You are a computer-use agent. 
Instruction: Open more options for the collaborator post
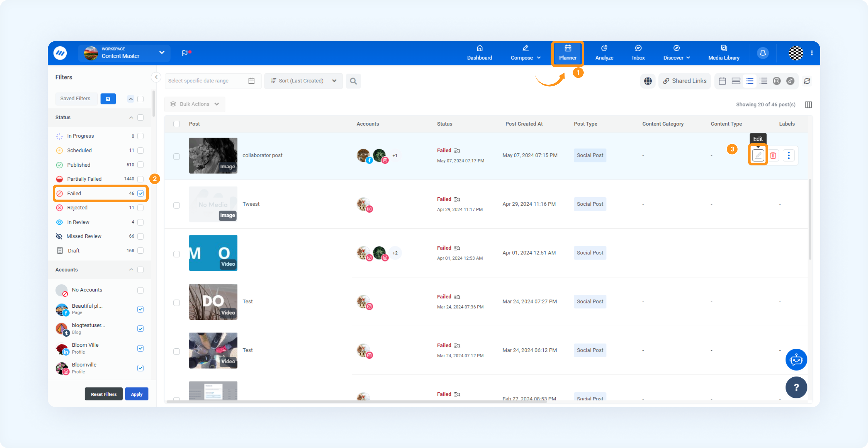pos(789,155)
